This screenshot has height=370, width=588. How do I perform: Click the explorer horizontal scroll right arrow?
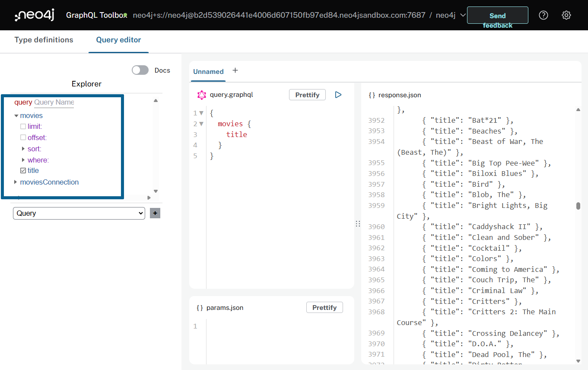coord(149,198)
